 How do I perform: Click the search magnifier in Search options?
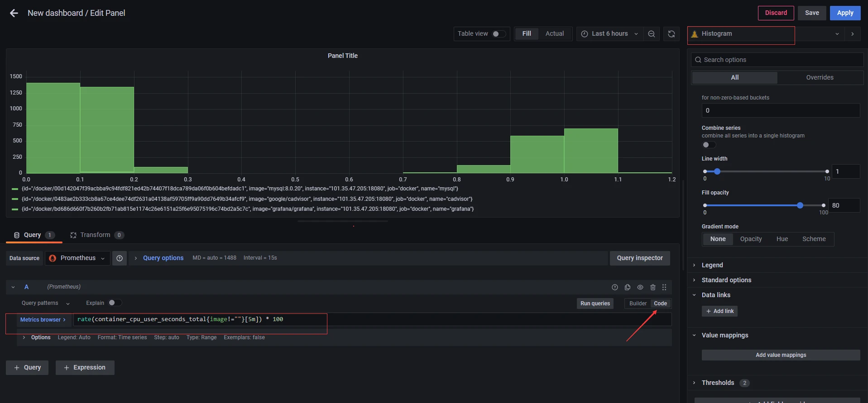click(x=698, y=60)
